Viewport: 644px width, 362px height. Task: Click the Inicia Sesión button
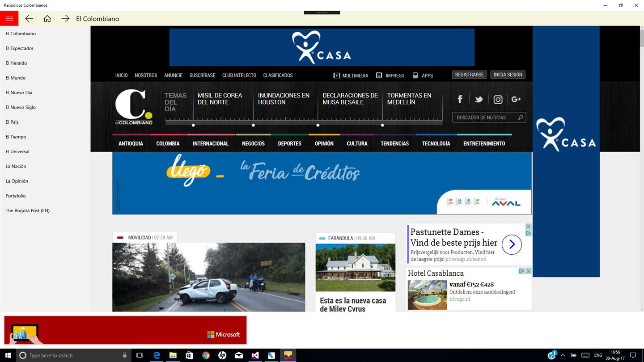click(x=508, y=75)
